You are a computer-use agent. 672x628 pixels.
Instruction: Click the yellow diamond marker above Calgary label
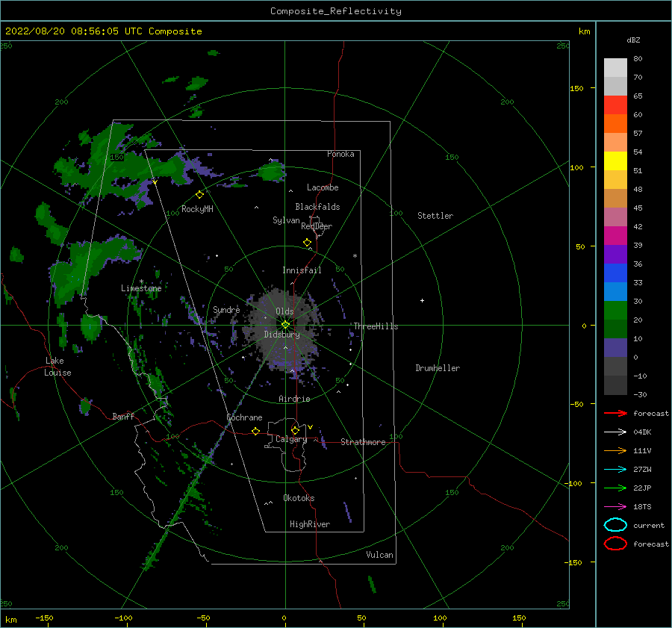tap(295, 430)
